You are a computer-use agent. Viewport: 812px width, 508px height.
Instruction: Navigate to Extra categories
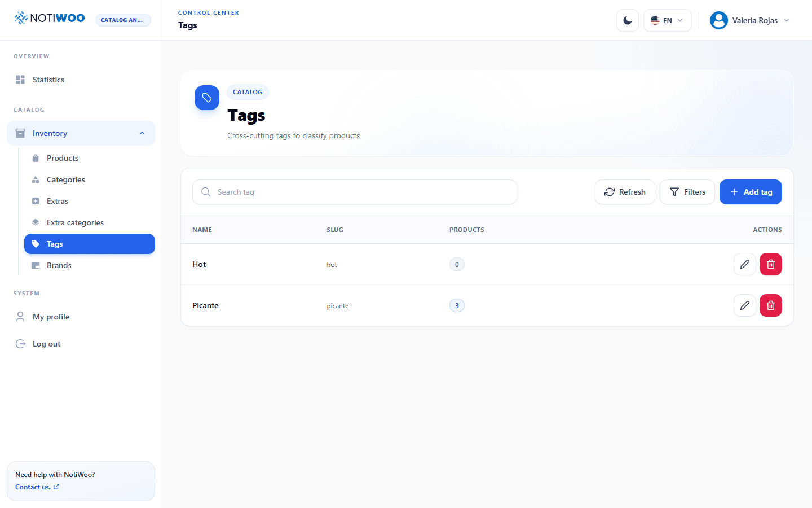[90, 222]
